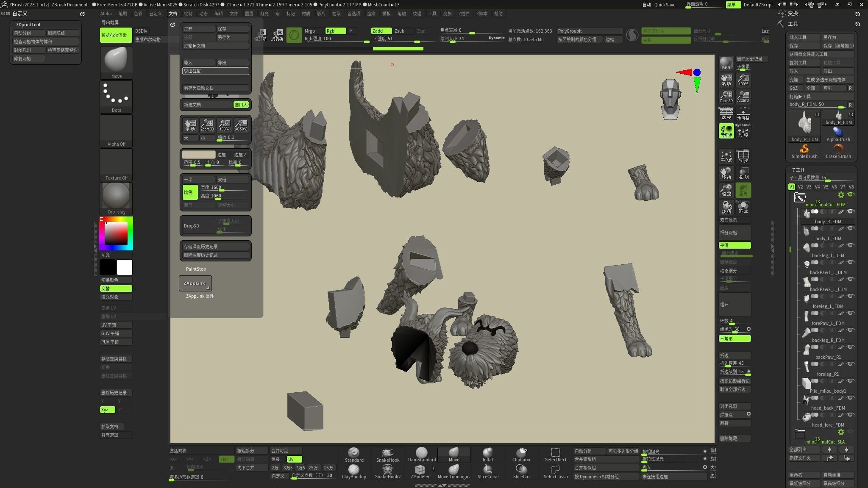Switch to subtool visibility set V2
The image size is (868, 488).
click(x=800, y=187)
